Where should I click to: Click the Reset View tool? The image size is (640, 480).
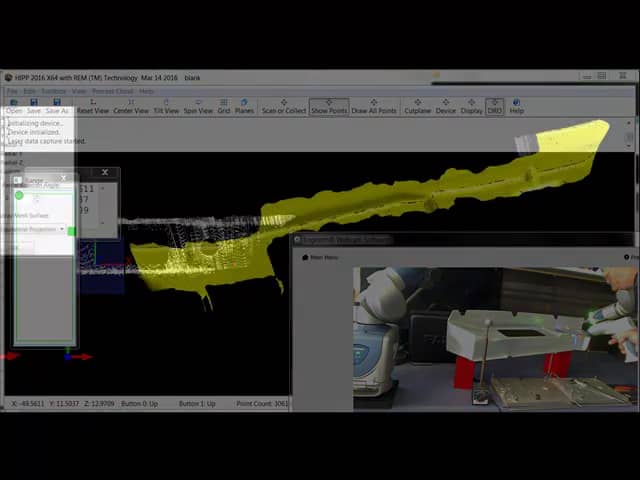coord(93,106)
